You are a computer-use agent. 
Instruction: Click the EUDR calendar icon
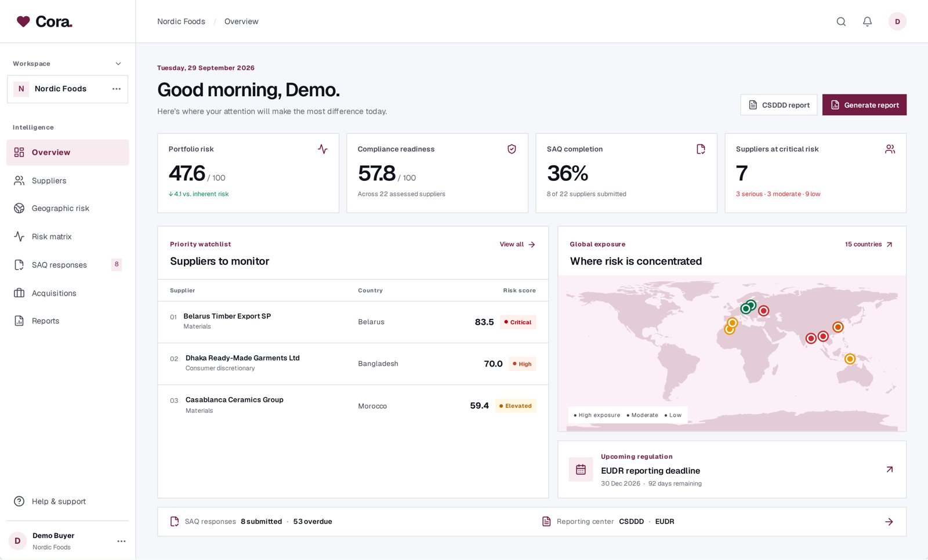[581, 470]
